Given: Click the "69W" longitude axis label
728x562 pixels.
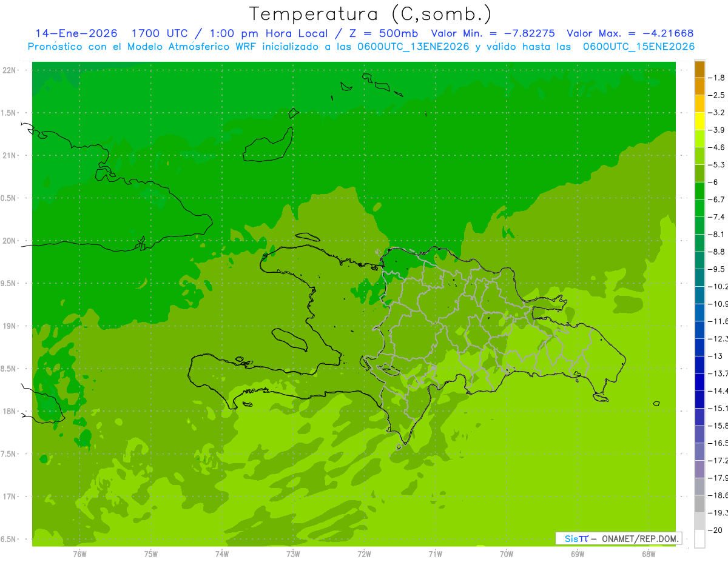Looking at the screenshot, I should (x=578, y=553).
